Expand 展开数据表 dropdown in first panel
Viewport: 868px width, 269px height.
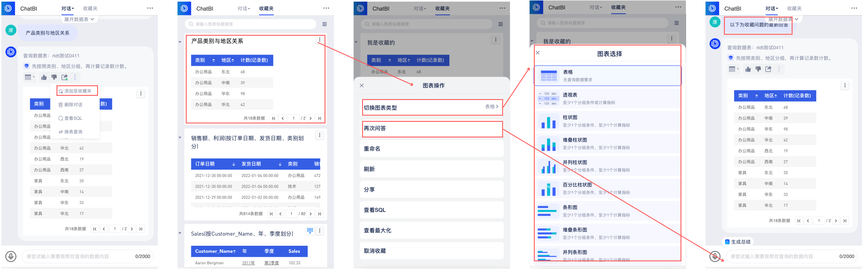(x=79, y=19)
